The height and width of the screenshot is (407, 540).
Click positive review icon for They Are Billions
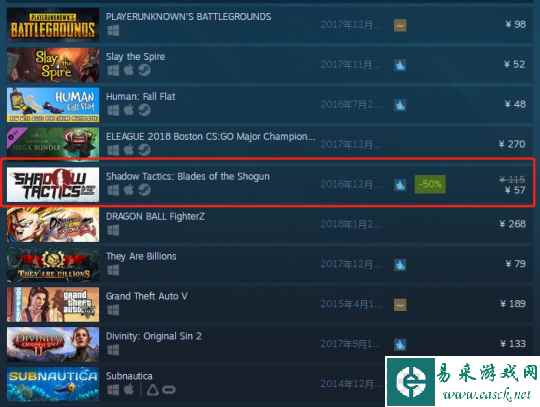(400, 265)
